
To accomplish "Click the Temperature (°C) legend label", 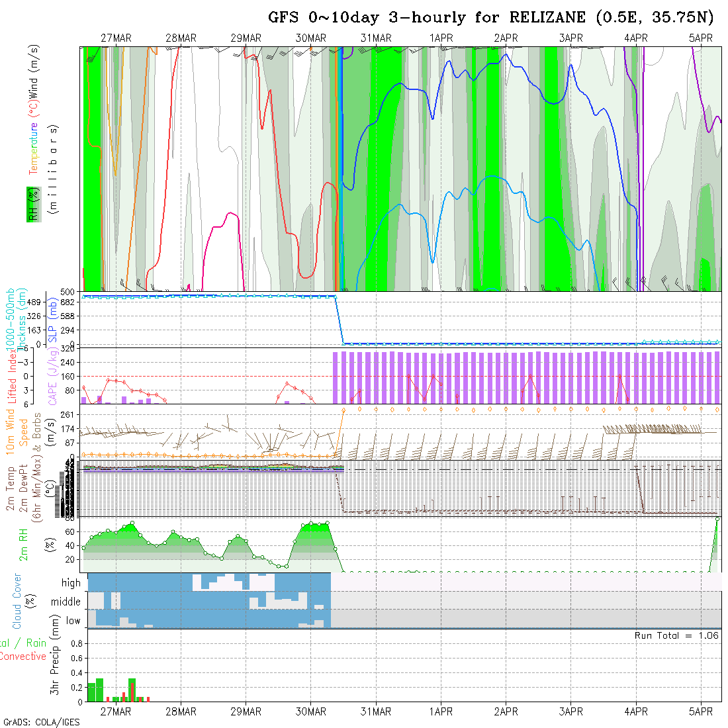I will point(33,149).
